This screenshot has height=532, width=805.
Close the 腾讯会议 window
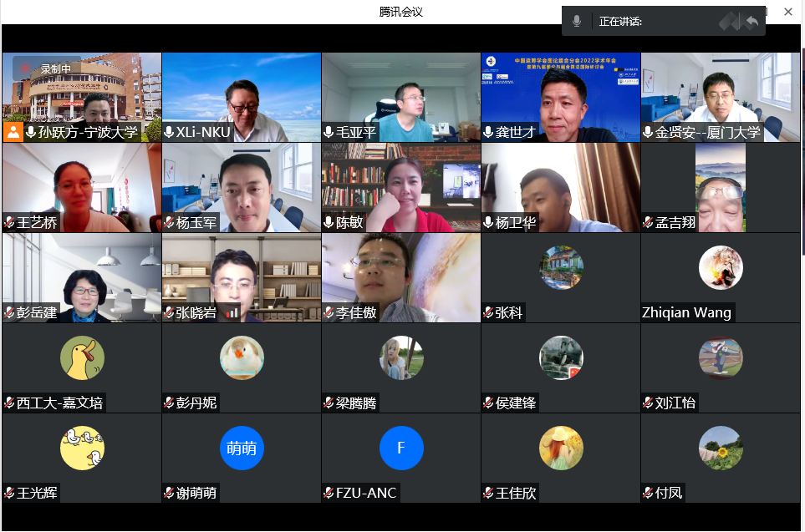coord(787,12)
